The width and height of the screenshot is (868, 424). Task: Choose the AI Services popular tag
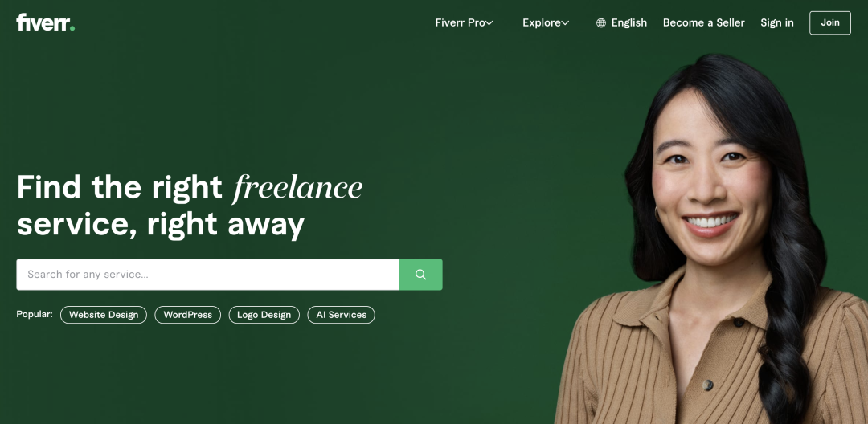coord(341,315)
